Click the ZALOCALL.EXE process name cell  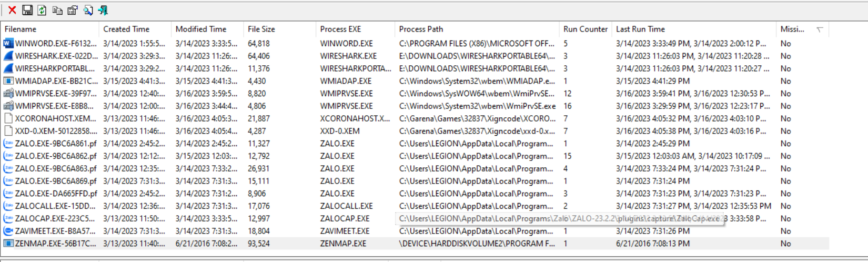click(346, 206)
